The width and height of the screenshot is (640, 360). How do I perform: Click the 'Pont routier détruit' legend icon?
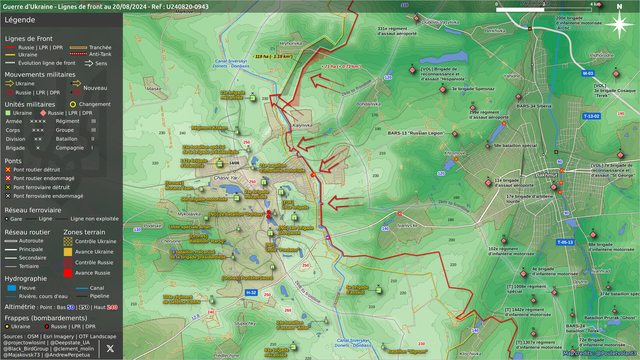pyautogui.click(x=8, y=169)
